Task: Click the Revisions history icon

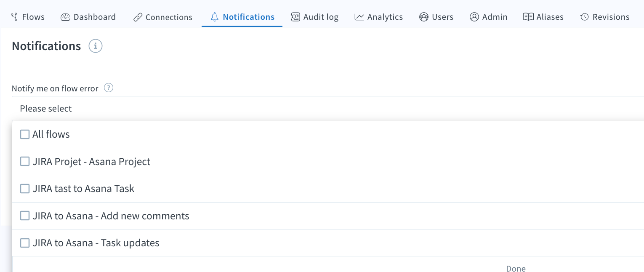Action: (584, 17)
